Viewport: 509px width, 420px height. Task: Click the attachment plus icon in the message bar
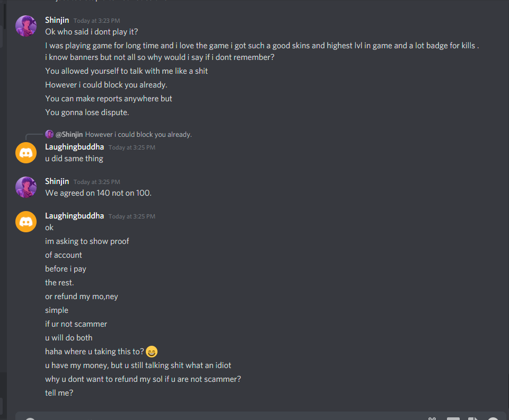click(x=30, y=419)
